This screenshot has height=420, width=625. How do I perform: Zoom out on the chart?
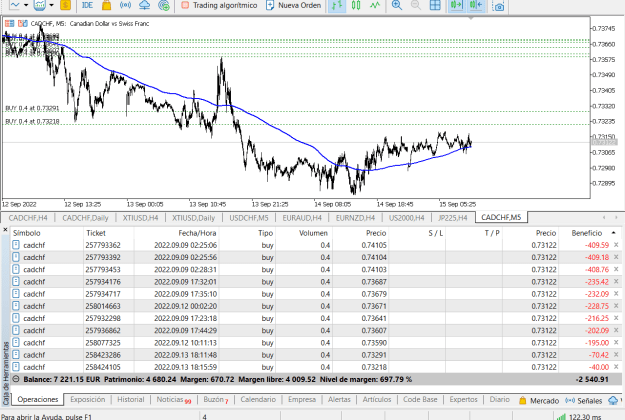(x=416, y=5)
